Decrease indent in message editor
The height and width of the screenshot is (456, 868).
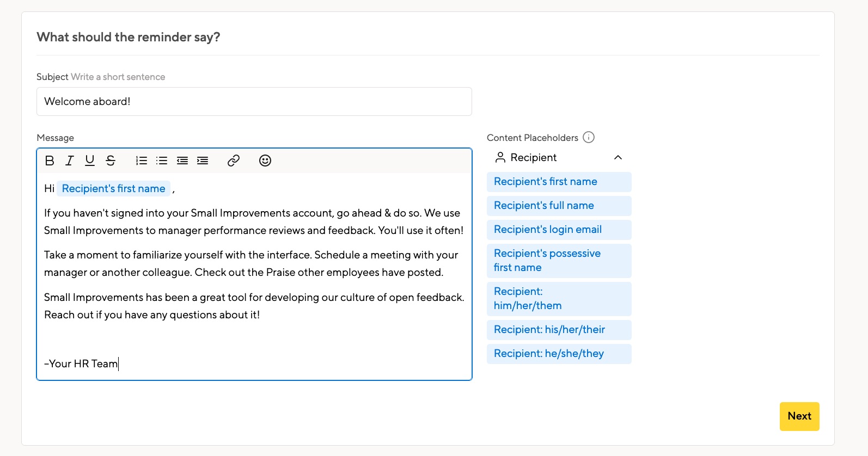pyautogui.click(x=182, y=161)
